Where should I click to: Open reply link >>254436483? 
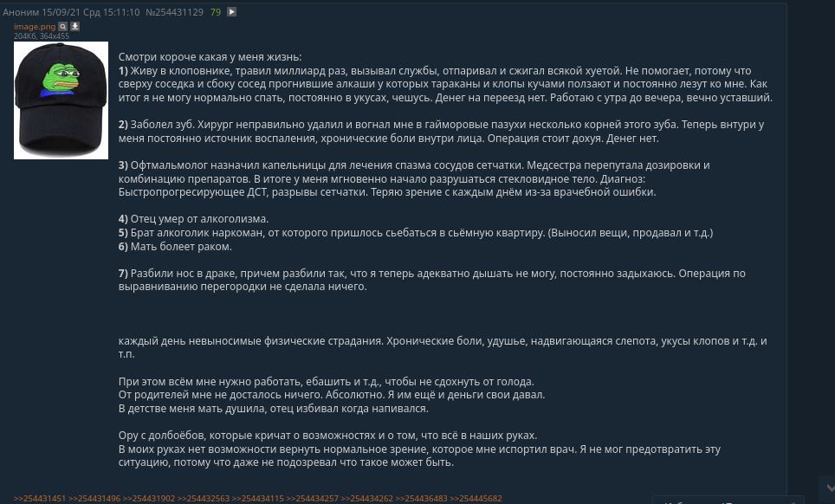click(421, 499)
